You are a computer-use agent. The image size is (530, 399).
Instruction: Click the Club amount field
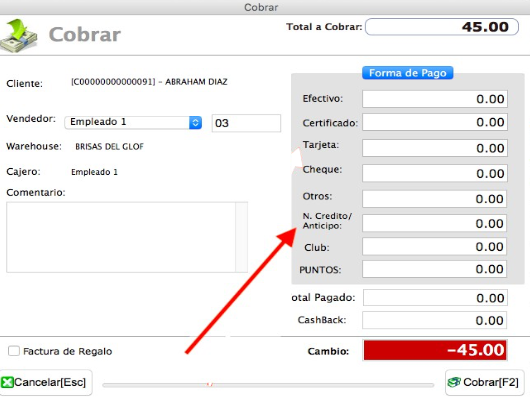(x=434, y=247)
